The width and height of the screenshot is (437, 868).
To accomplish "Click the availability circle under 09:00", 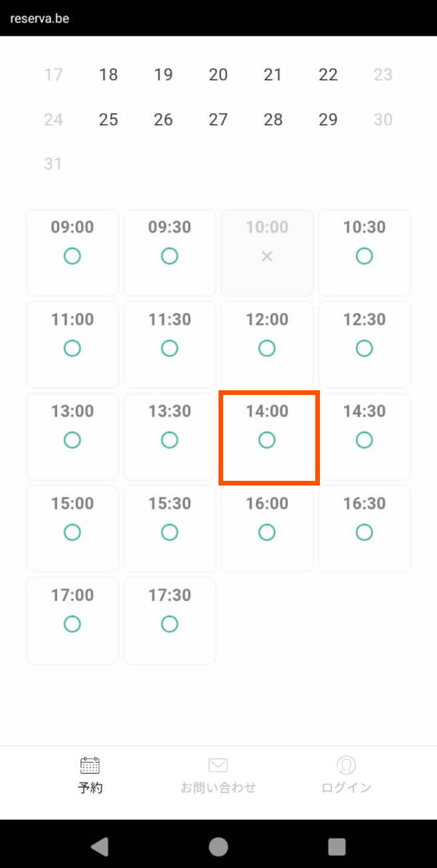I will tap(72, 256).
